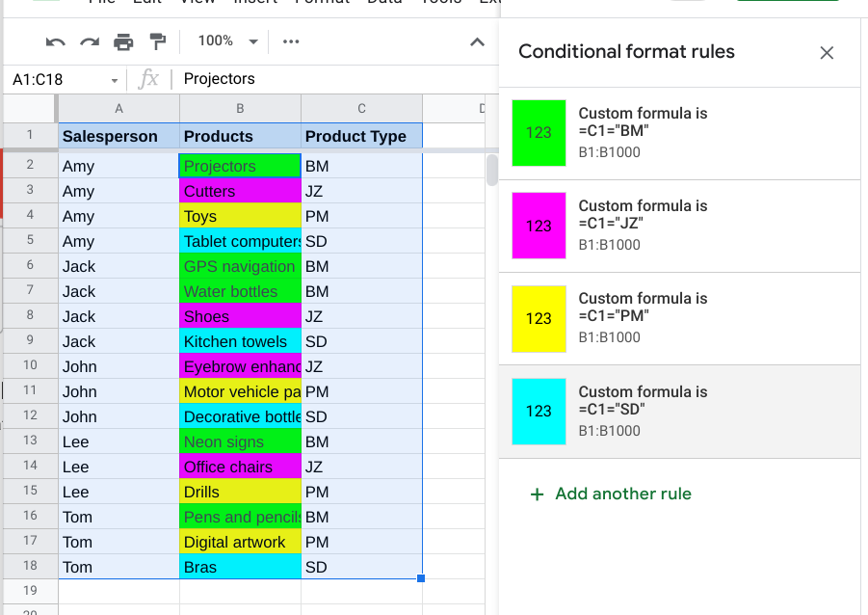This screenshot has height=615, width=868.
Task: Open the =C1="SD" cyan rule
Action: click(x=680, y=412)
